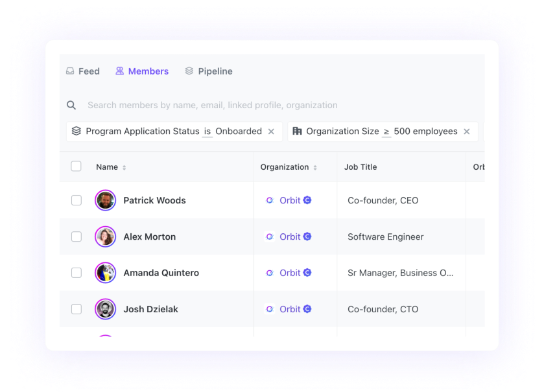Check the box for Patrick Woods
The height and width of the screenshot is (392, 544).
[77, 200]
